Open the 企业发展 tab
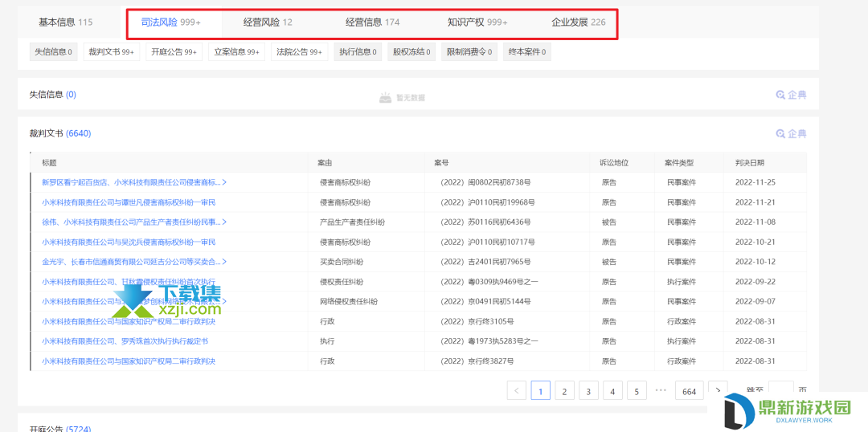This screenshot has width=868, height=432. [x=579, y=22]
